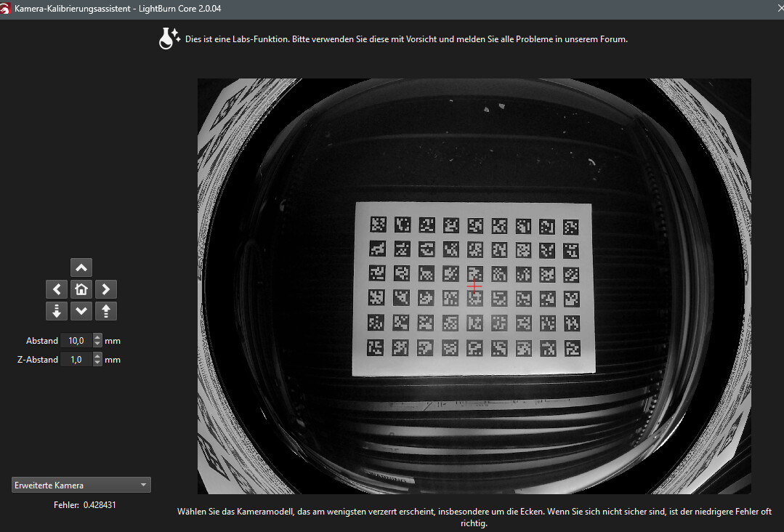Decrease Abstand with the spinner down arrow

[98, 344]
